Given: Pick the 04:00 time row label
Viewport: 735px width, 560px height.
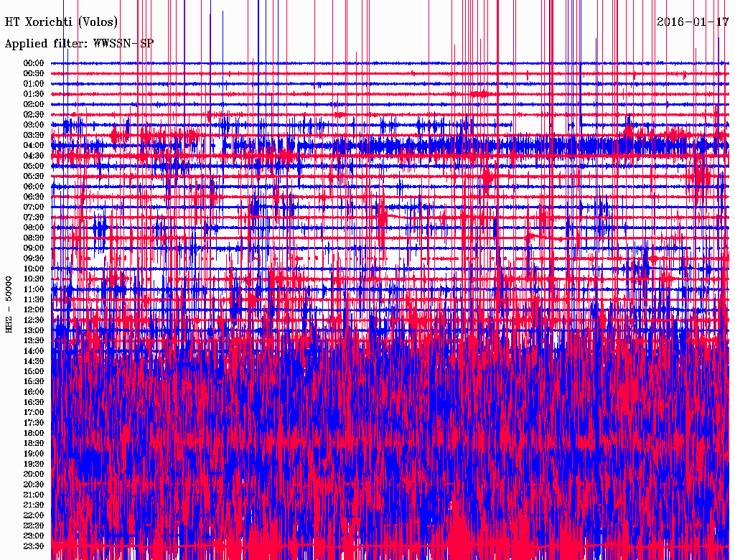Looking at the screenshot, I should [34, 145].
